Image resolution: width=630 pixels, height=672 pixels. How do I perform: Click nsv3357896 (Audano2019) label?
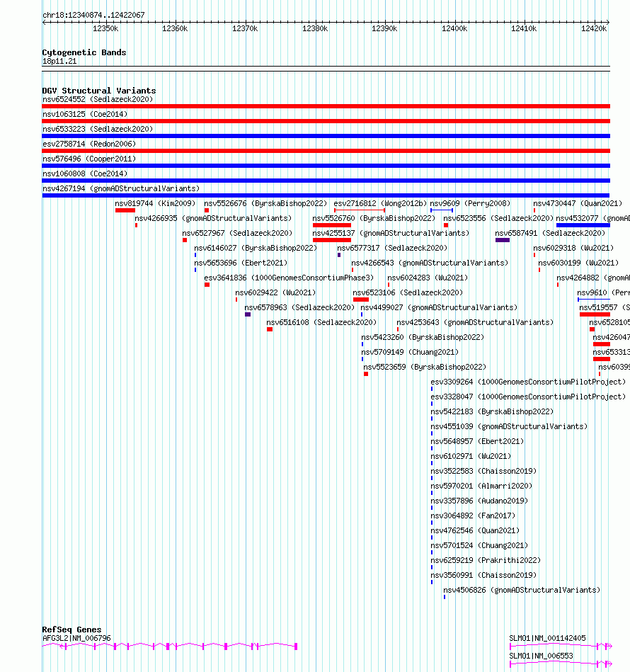tap(479, 501)
